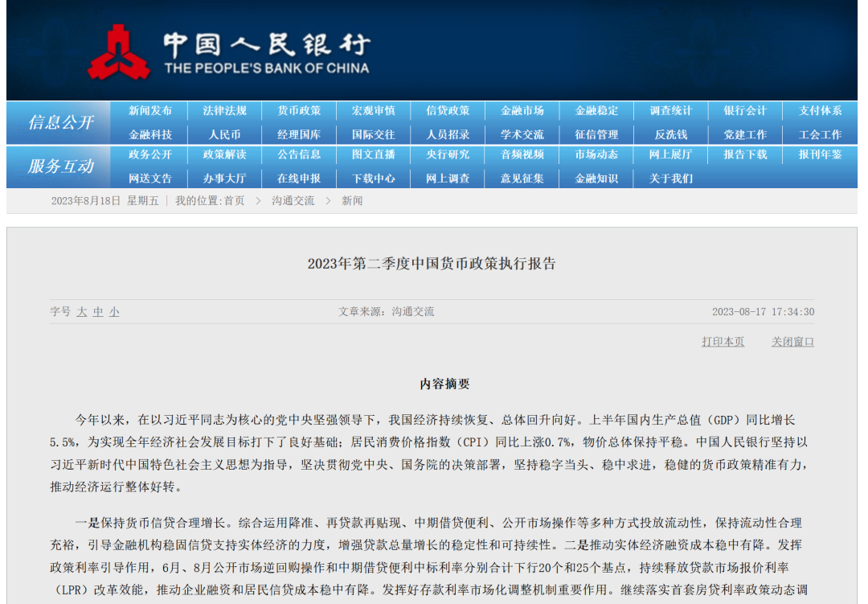Screen dimensions: 868x604
Task: Click 关闭窗口 to close window
Action: [x=792, y=342]
